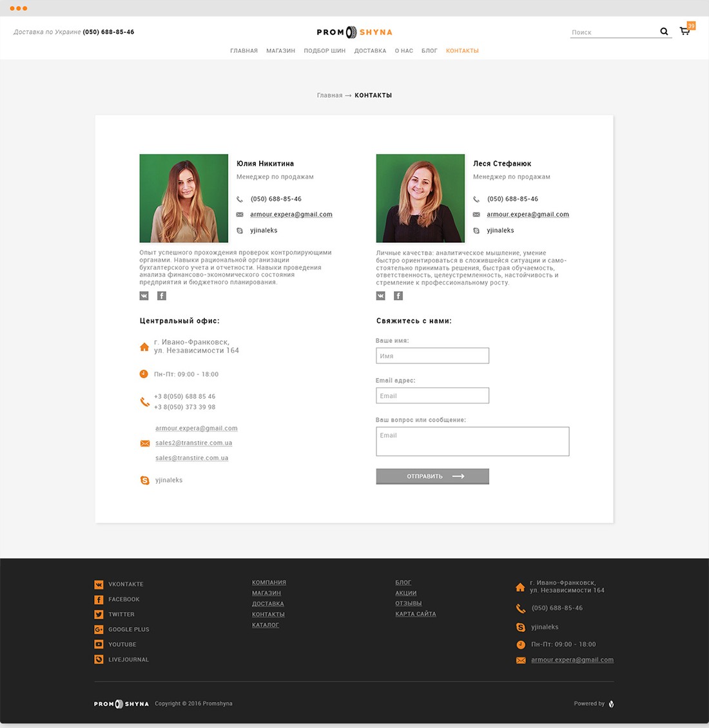
Task: Open footer КОМПАНИЯ link
Action: 269,582
